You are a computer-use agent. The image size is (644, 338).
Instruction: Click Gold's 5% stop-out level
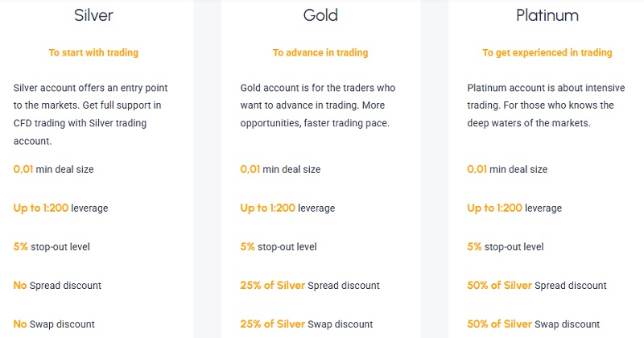[278, 247]
